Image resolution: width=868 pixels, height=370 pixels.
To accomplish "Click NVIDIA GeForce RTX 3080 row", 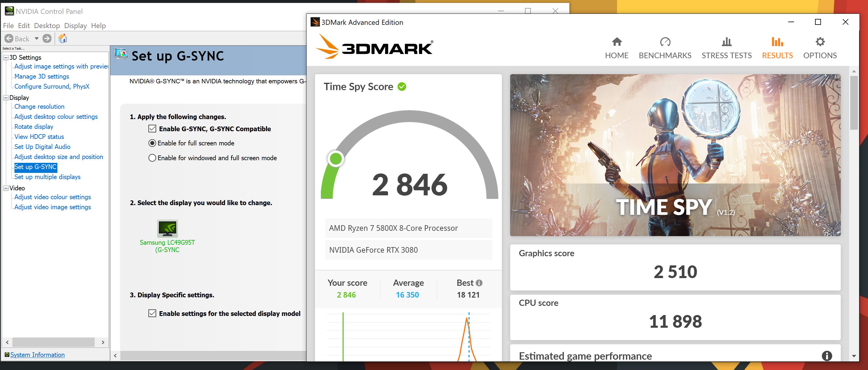I will coord(408,250).
